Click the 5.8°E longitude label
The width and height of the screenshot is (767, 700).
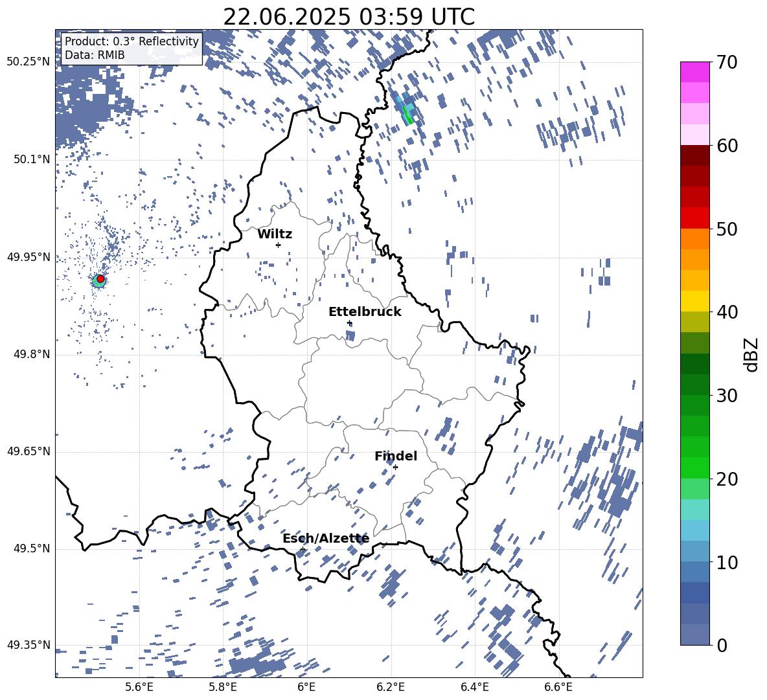[223, 687]
